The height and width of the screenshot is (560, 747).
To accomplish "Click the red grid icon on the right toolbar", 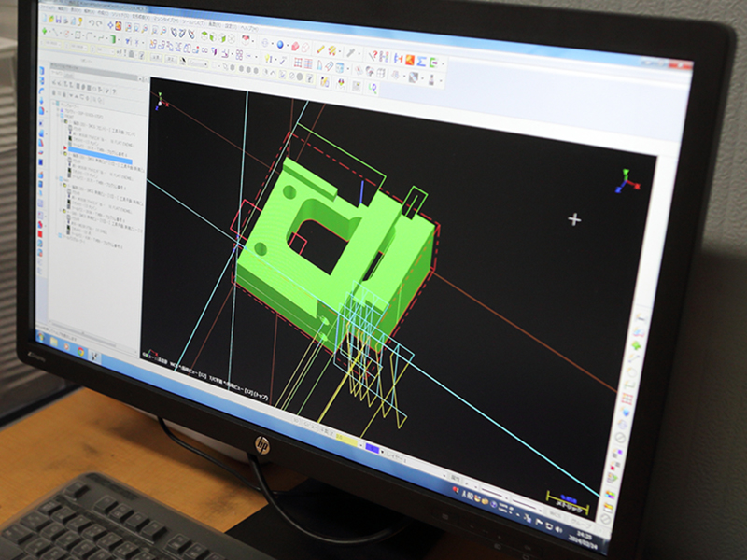I will pyautogui.click(x=627, y=399).
